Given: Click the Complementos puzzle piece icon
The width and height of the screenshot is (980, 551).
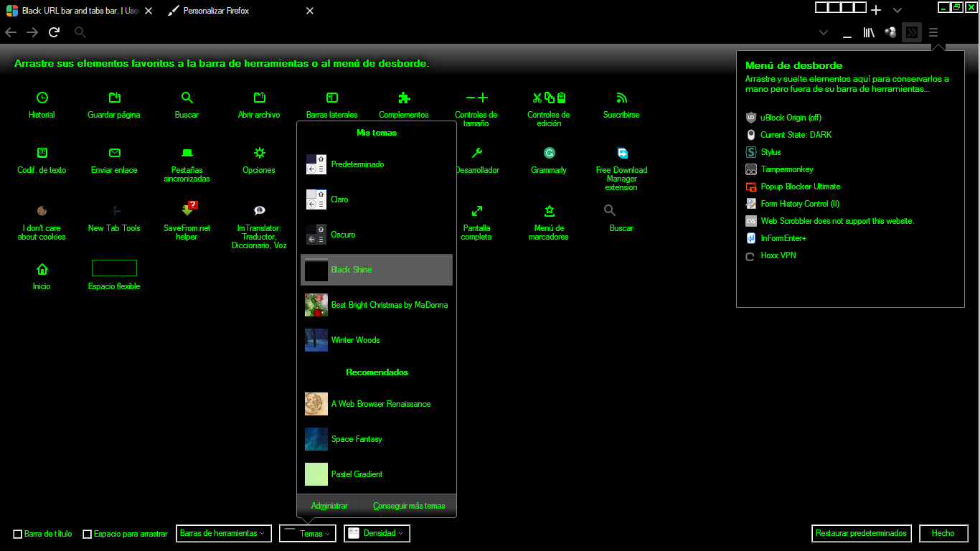Looking at the screenshot, I should pos(404,98).
